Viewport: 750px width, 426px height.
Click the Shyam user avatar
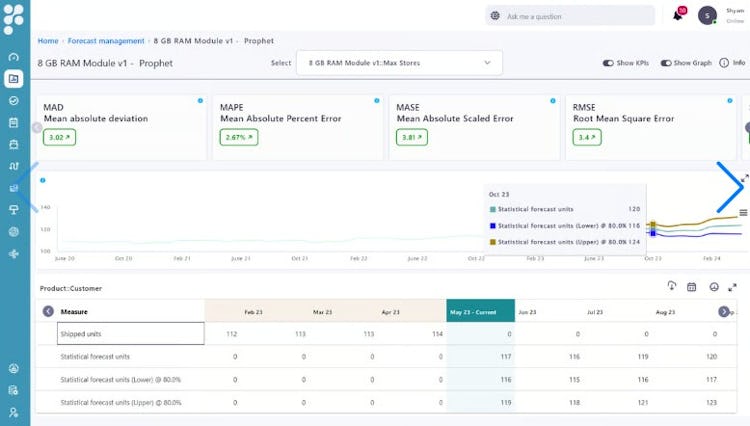(x=707, y=15)
